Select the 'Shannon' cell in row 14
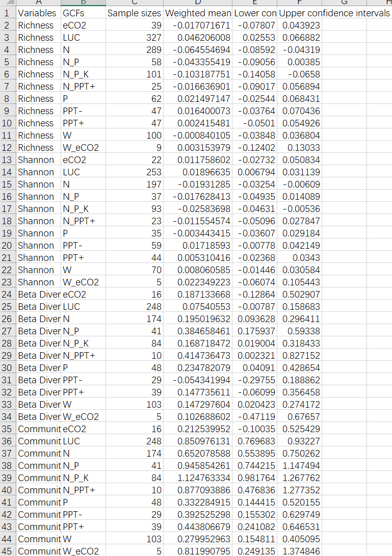 [38, 172]
